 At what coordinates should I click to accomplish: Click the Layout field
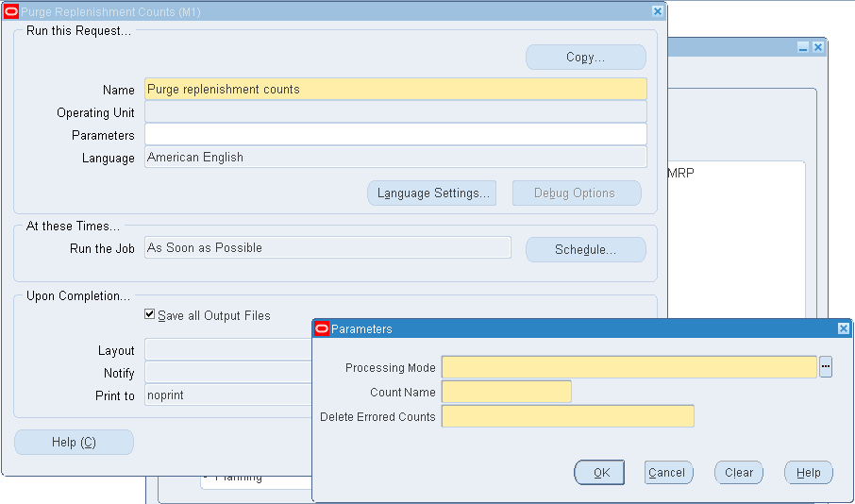click(x=228, y=350)
